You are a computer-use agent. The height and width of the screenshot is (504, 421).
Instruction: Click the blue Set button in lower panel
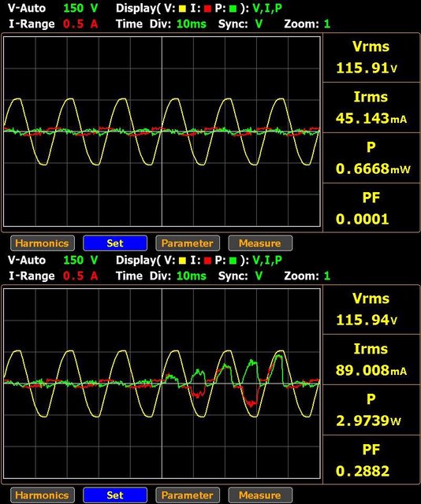point(115,495)
